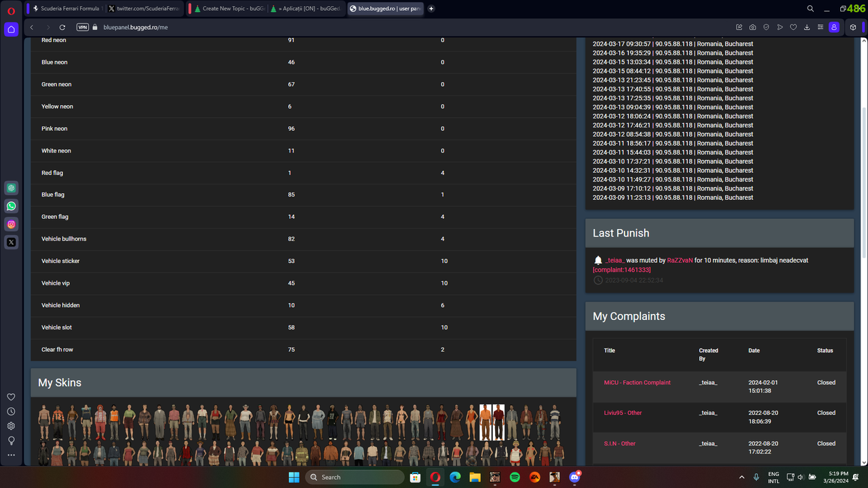The image size is (868, 488).
Task: Open File Explorer from the taskbar
Action: 475,477
